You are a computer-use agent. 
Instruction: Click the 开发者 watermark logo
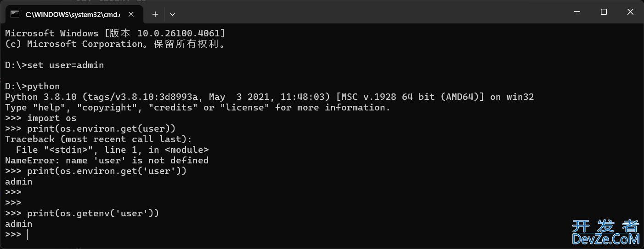[x=605, y=226]
